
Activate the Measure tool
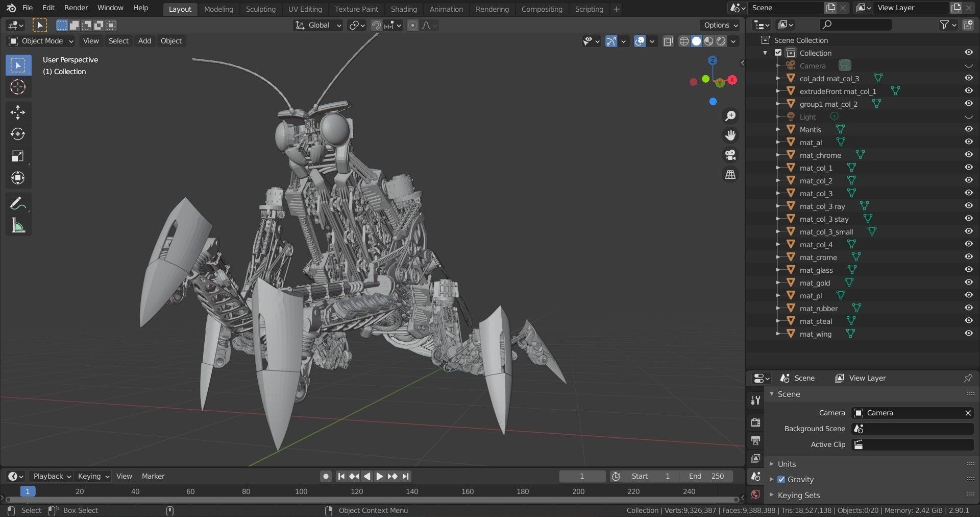pyautogui.click(x=18, y=225)
